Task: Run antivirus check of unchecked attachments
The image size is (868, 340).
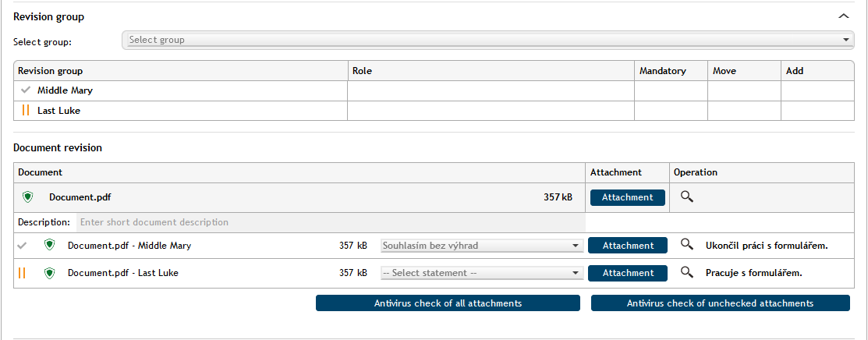Action: pos(720,303)
